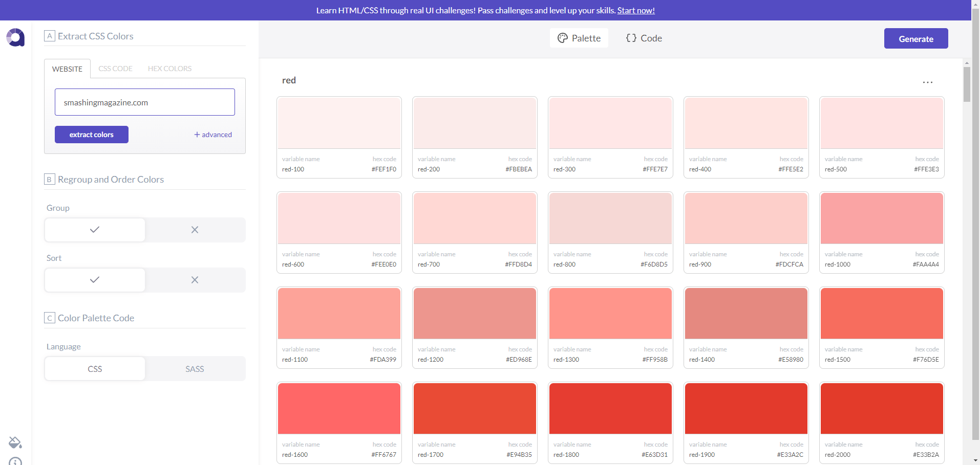The height and width of the screenshot is (465, 980).
Task: Enable sorting with the Sort checkmark
Action: coord(95,280)
